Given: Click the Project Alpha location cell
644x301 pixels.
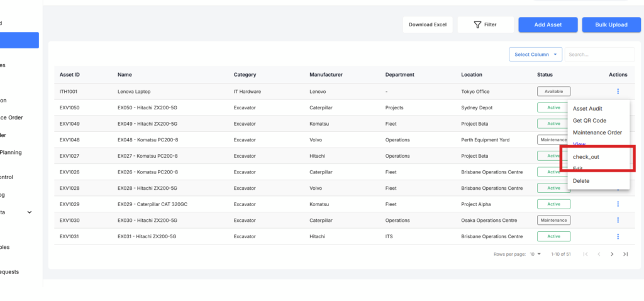Looking at the screenshot, I should pyautogui.click(x=476, y=204).
